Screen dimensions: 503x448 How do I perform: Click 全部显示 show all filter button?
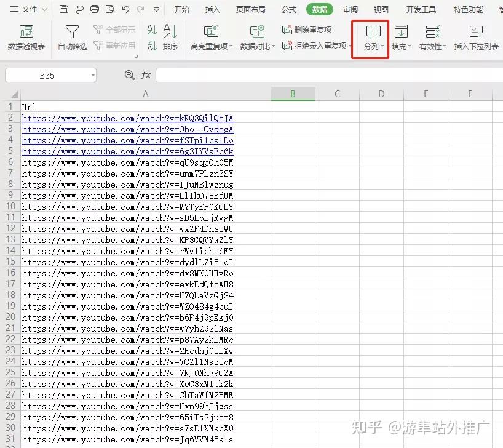pos(114,30)
